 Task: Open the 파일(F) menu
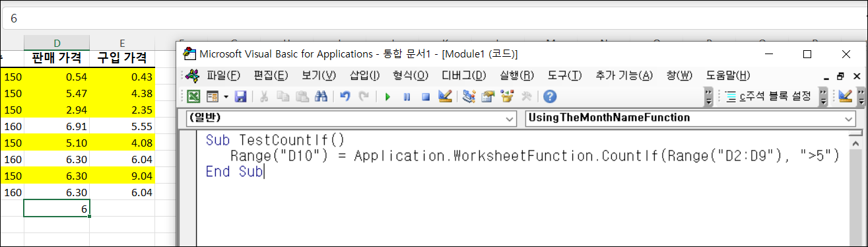(x=223, y=75)
